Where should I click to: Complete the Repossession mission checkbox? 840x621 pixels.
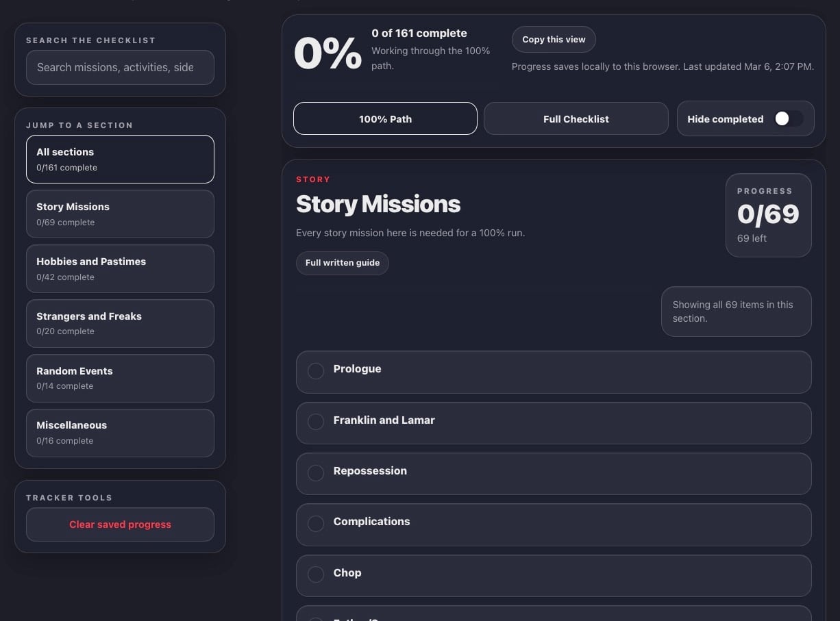coord(315,472)
